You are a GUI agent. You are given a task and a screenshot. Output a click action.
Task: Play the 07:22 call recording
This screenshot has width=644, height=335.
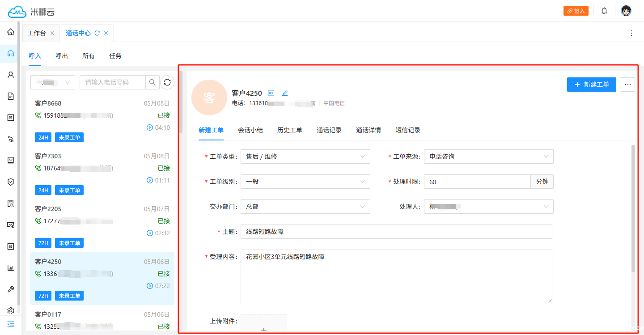click(x=150, y=286)
